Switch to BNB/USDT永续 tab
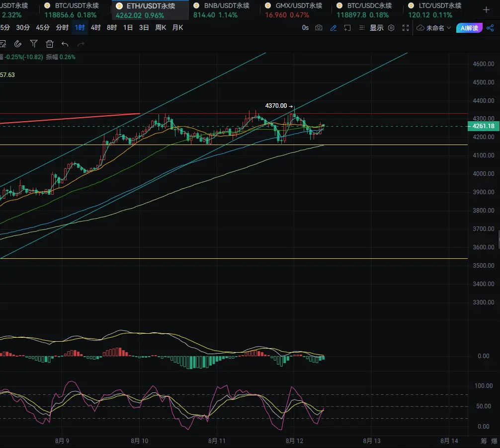 225,10
